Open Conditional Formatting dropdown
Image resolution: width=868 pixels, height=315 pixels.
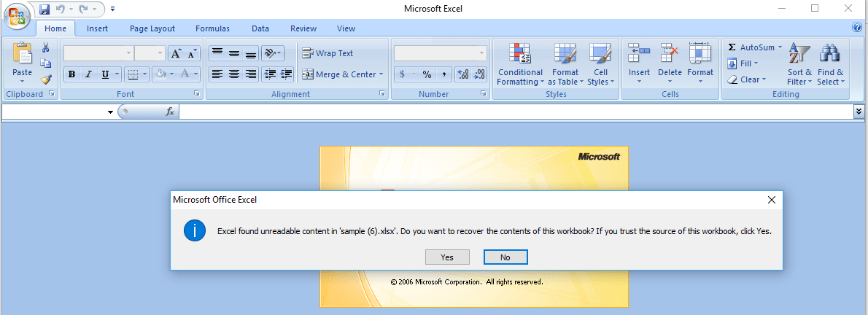(520, 64)
